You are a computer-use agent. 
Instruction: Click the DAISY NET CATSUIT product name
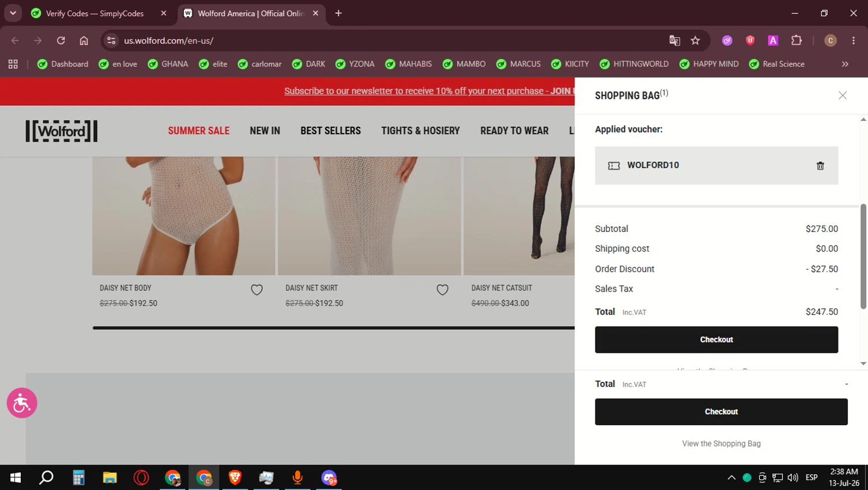tap(502, 288)
